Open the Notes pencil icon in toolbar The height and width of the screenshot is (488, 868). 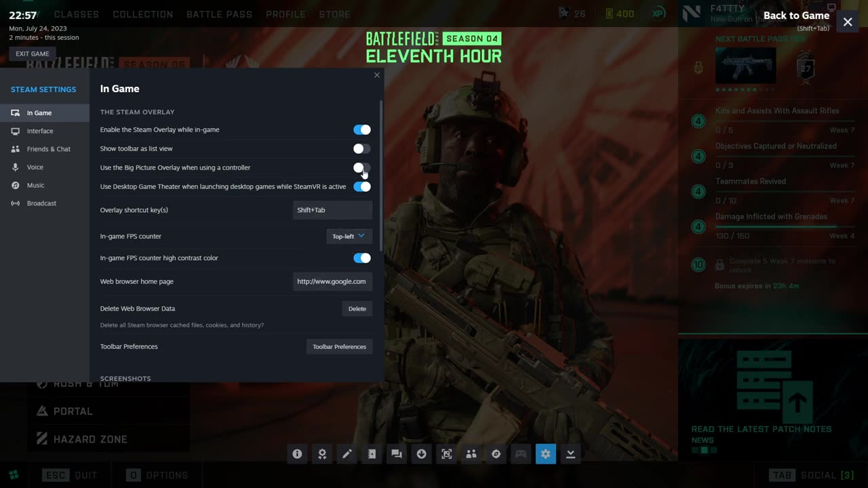(347, 454)
